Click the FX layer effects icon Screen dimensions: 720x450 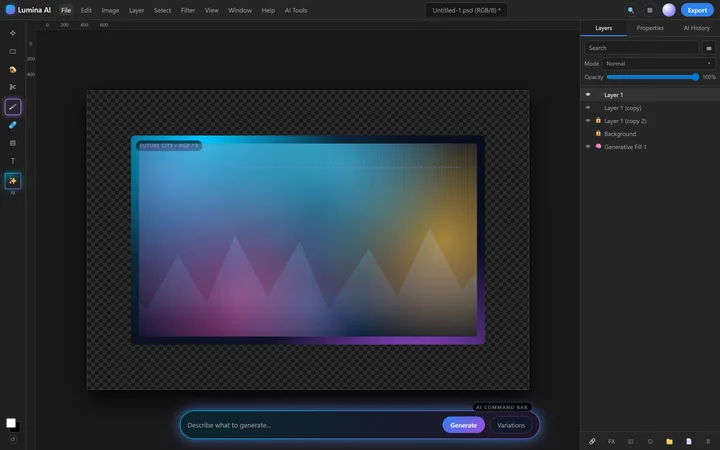coord(611,441)
